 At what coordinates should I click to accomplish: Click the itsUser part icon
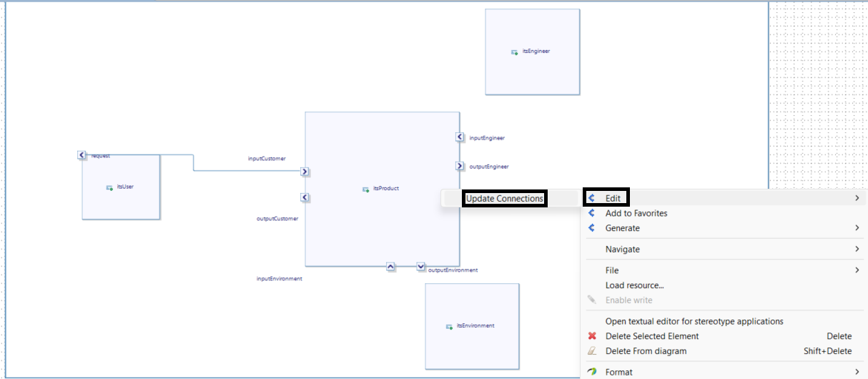[110, 187]
